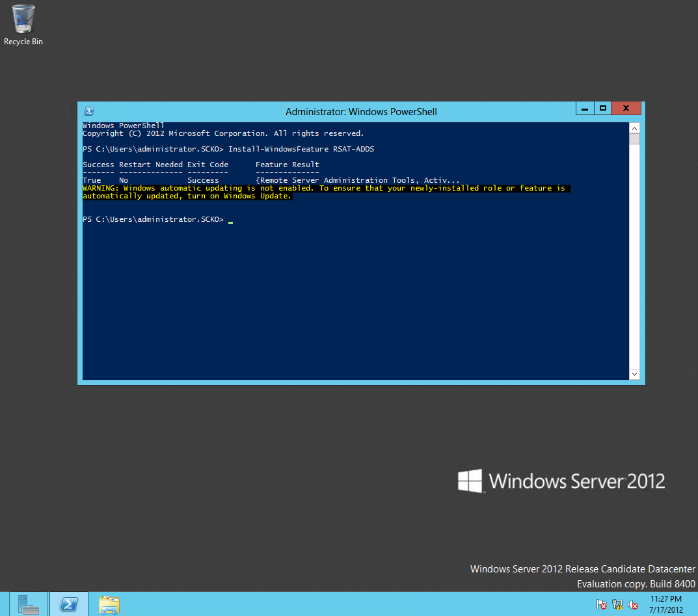Maximize the PowerShell window
Viewport: 698px width, 616px height.
603,108
